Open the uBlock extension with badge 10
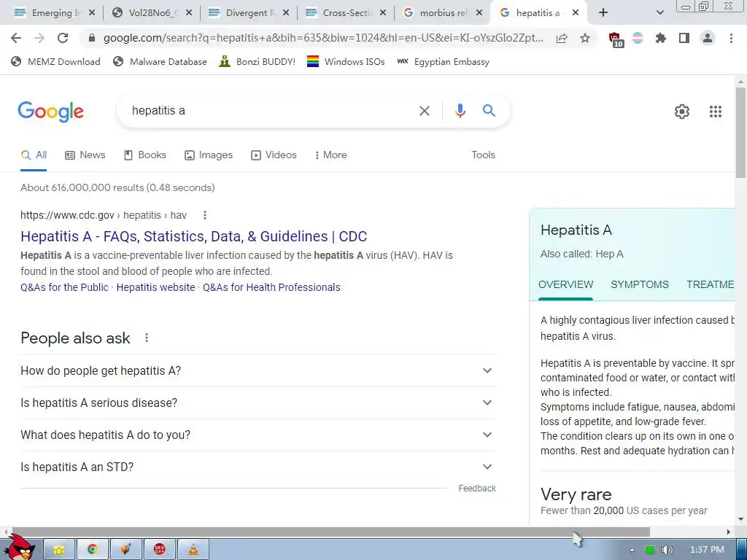 coord(616,39)
